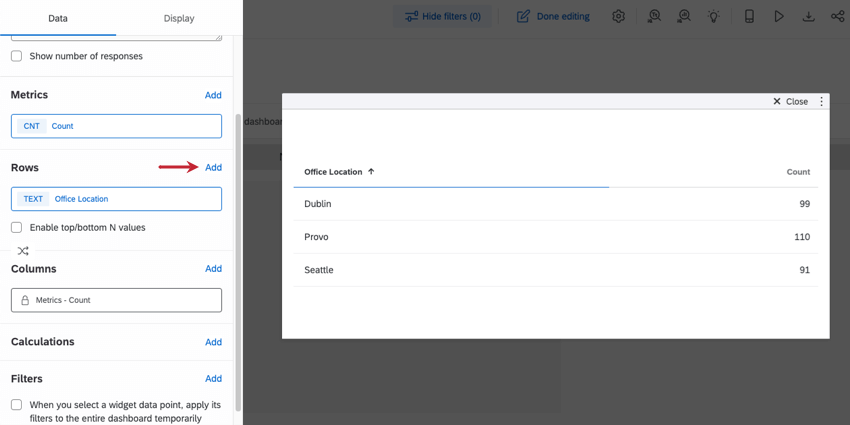Click the lightbulb insights icon
The image size is (850, 425).
tap(714, 16)
